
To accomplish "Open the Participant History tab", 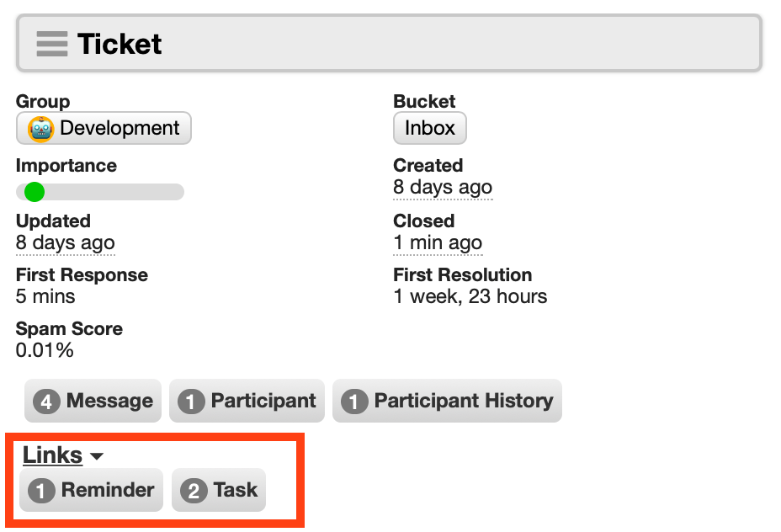I will click(447, 401).
